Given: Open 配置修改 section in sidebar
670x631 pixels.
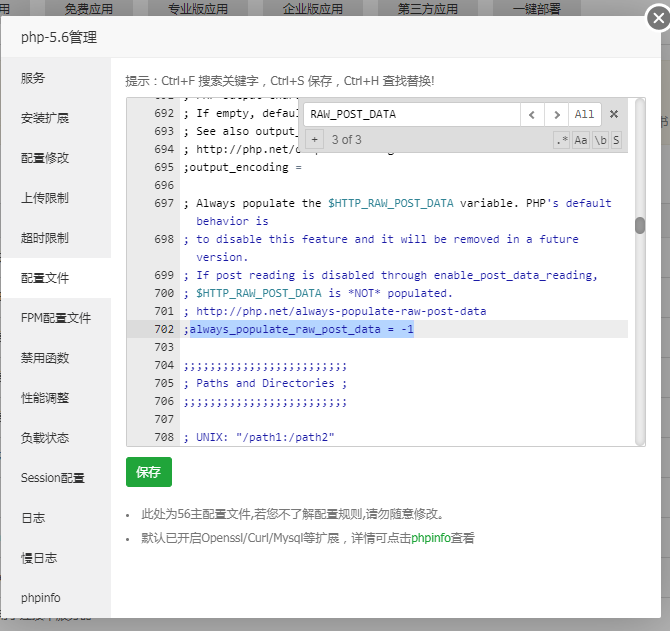Looking at the screenshot, I should (56, 158).
